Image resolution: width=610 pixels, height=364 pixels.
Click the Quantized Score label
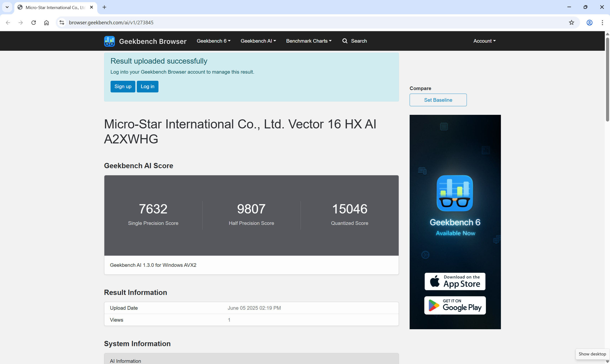[350, 223]
